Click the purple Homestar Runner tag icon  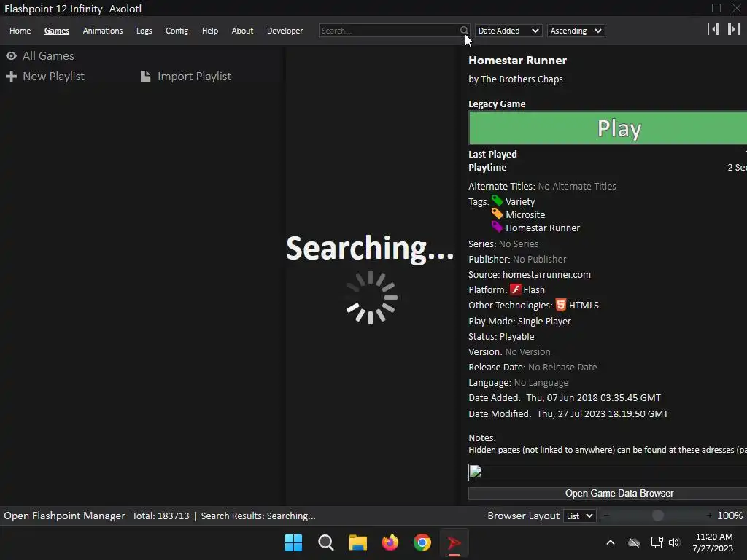pyautogui.click(x=498, y=227)
